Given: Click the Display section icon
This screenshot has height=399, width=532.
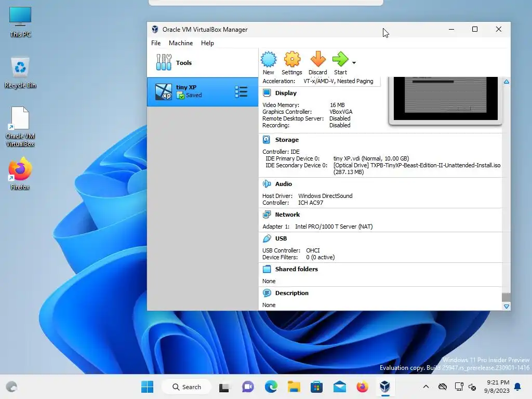Looking at the screenshot, I should (x=267, y=93).
